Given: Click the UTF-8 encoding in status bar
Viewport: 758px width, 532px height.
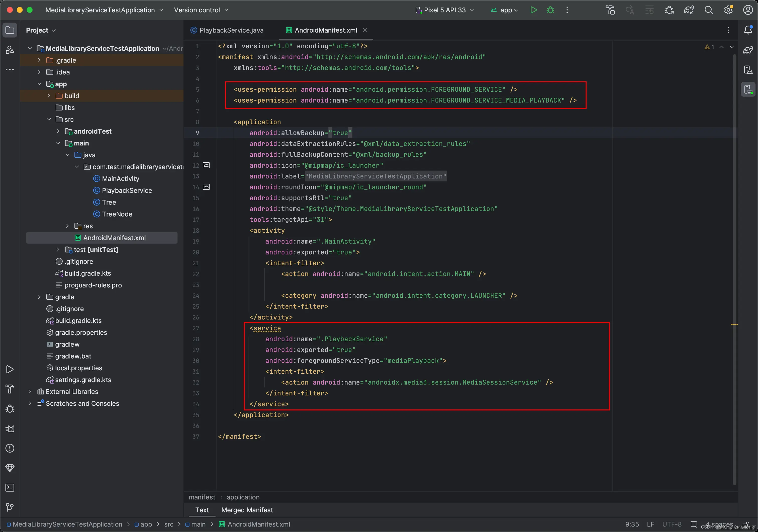Looking at the screenshot, I should (x=672, y=524).
